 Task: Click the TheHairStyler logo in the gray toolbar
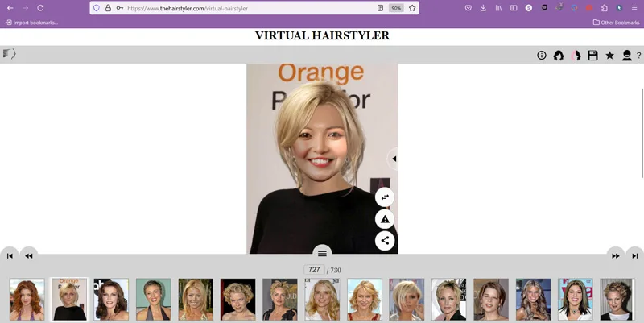tap(9, 54)
